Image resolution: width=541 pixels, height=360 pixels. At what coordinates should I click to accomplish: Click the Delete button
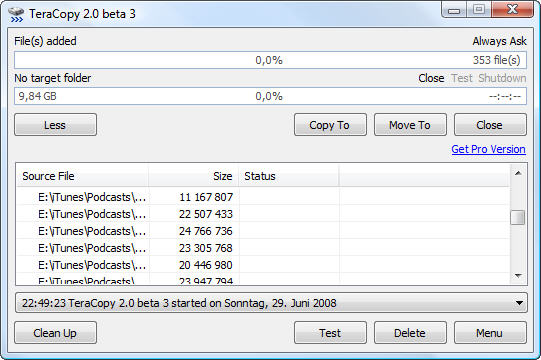pos(410,333)
